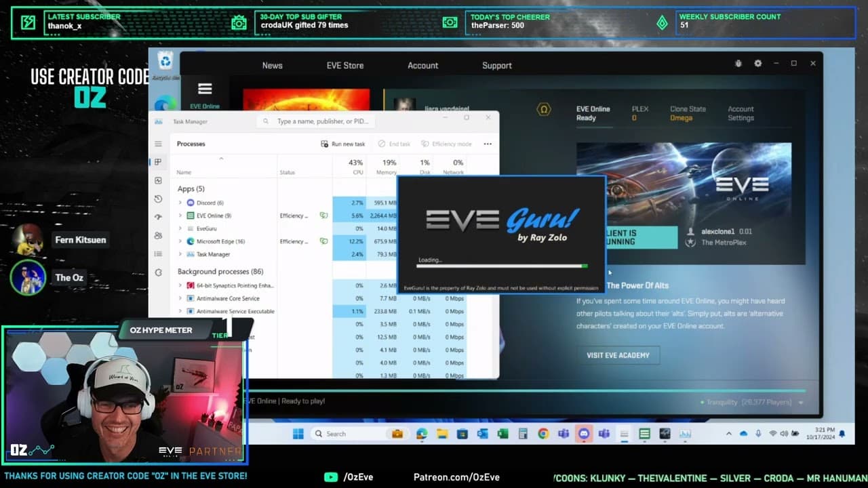Open EVE launcher hamburger menu

pos(205,89)
